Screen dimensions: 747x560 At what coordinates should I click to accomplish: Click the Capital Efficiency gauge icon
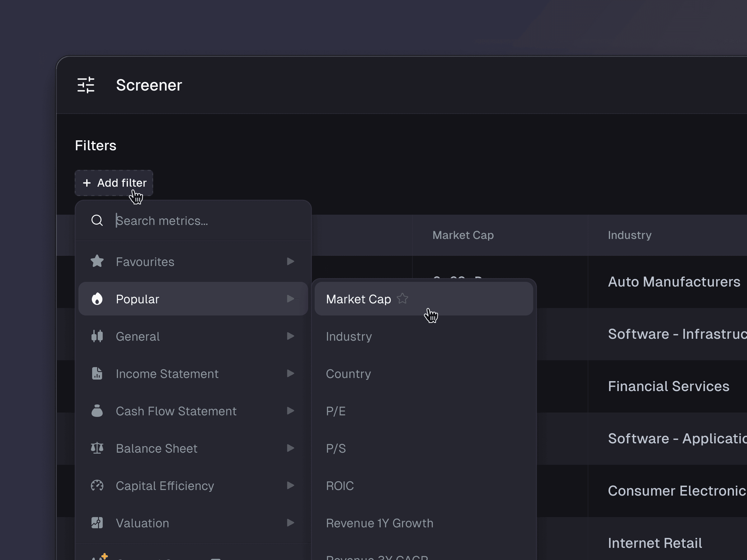click(x=97, y=485)
